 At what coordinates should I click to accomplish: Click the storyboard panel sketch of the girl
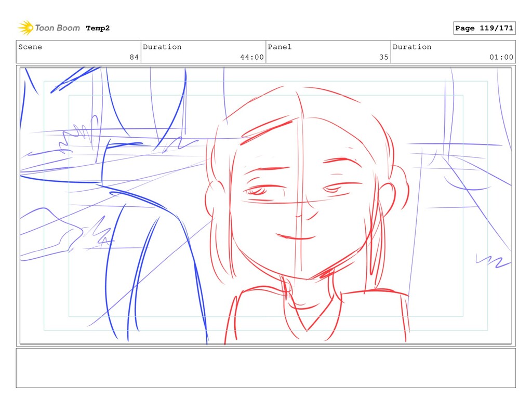click(265, 206)
